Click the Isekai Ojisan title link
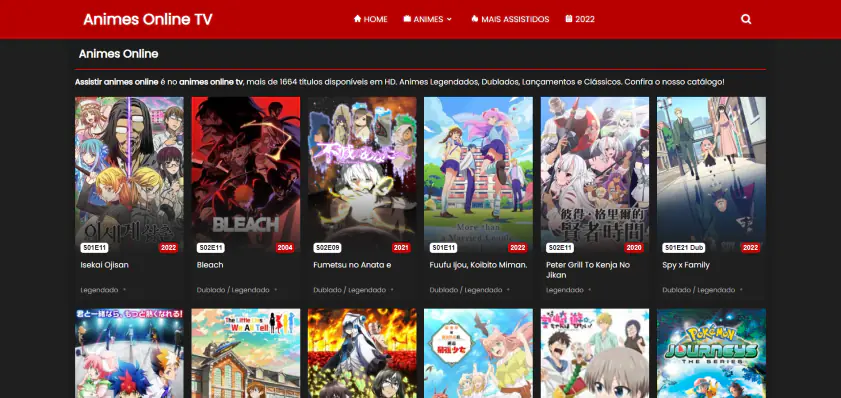841x398 pixels. tap(105, 265)
